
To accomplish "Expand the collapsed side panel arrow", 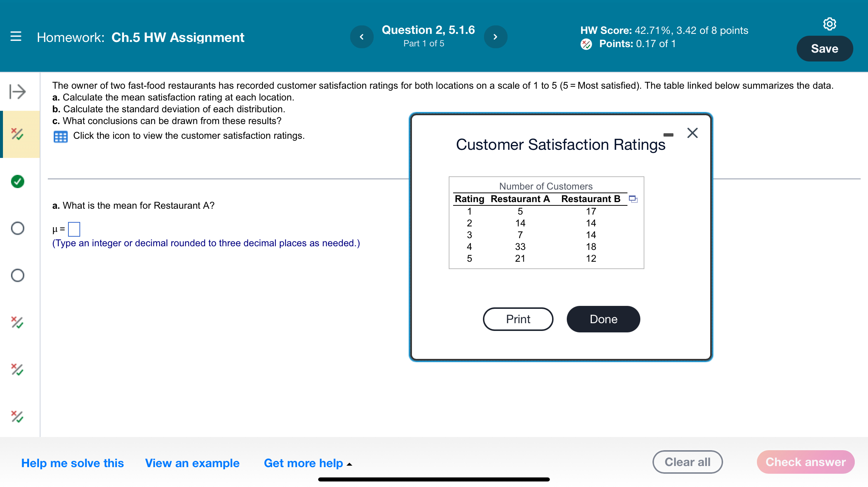I will coord(17,91).
